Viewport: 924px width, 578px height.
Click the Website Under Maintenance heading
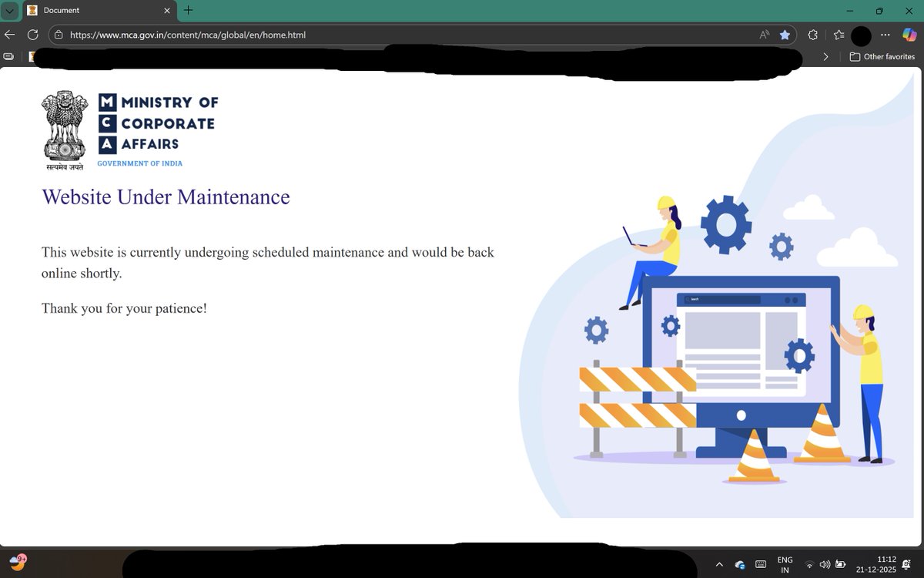(166, 197)
